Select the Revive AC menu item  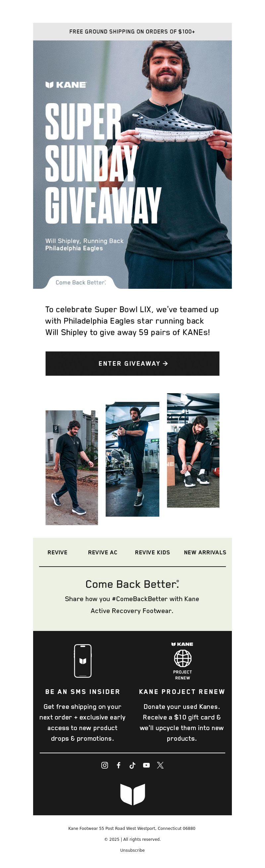[x=103, y=552]
